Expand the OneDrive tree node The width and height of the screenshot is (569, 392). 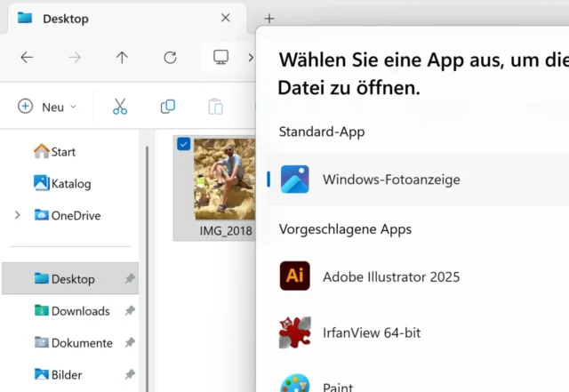pos(17,215)
